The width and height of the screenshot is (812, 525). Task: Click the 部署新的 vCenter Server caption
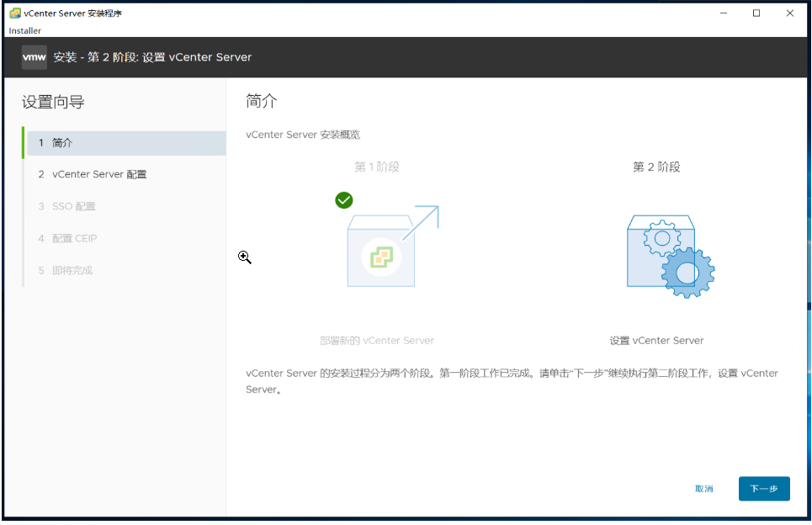377,341
